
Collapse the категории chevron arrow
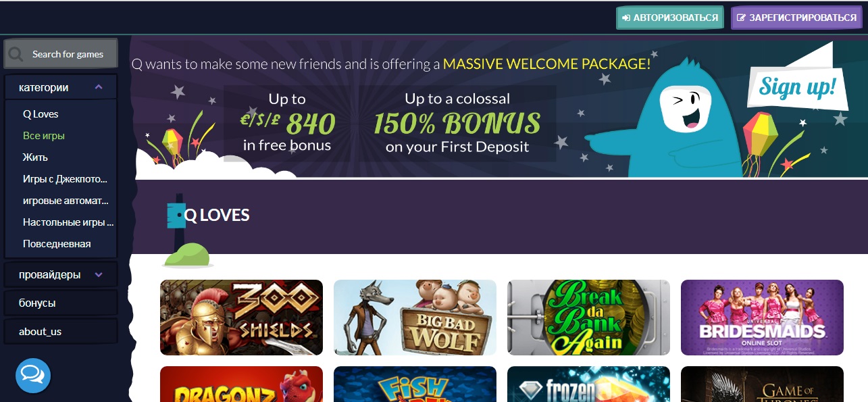point(99,87)
